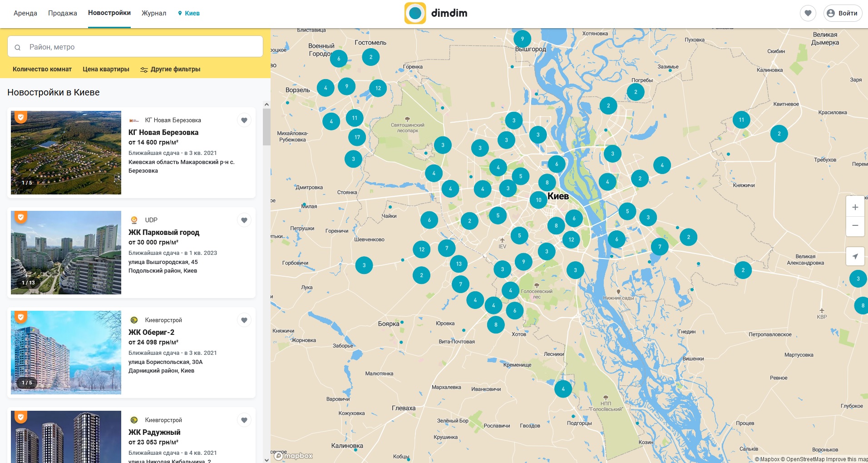
Task: Select the Новостройки tab
Action: pos(109,13)
